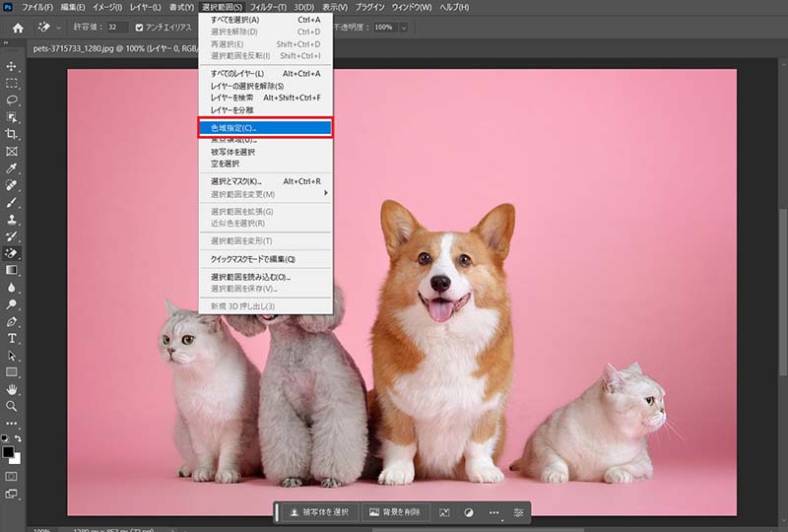
Task: Select the Spot Healing Brush tool
Action: click(x=12, y=185)
